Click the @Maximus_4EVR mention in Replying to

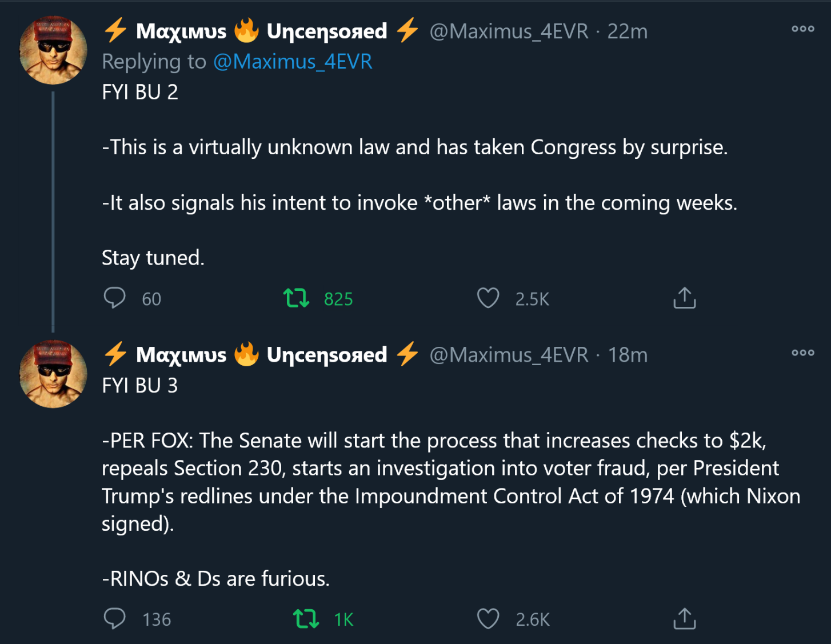[293, 62]
